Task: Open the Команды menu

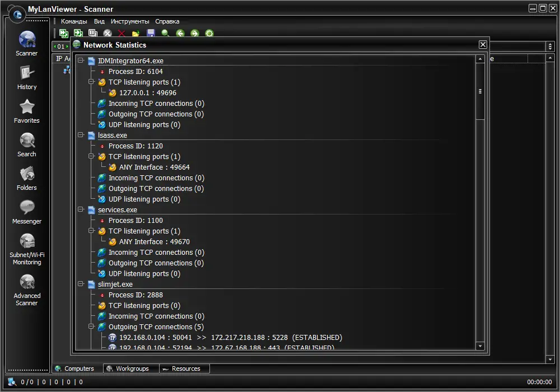Action: pos(74,21)
